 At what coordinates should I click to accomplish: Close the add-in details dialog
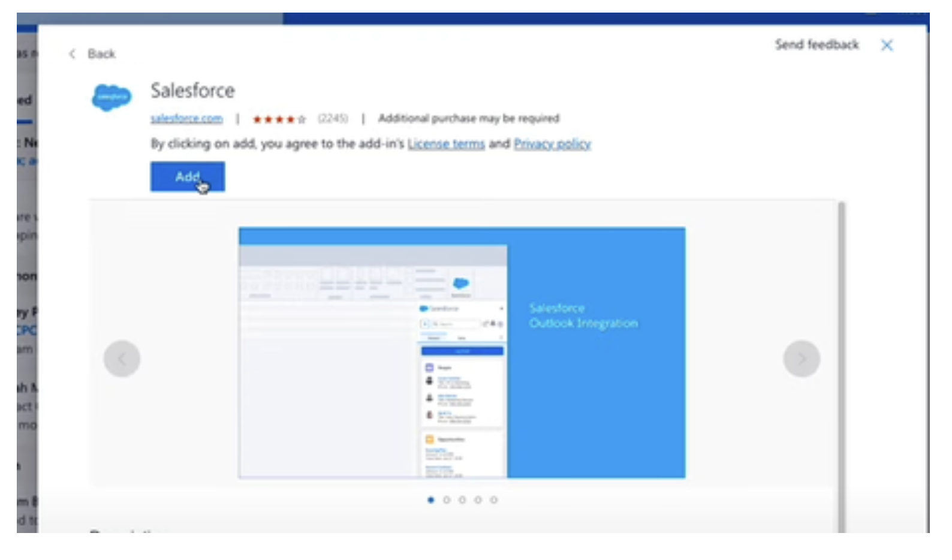click(x=887, y=45)
